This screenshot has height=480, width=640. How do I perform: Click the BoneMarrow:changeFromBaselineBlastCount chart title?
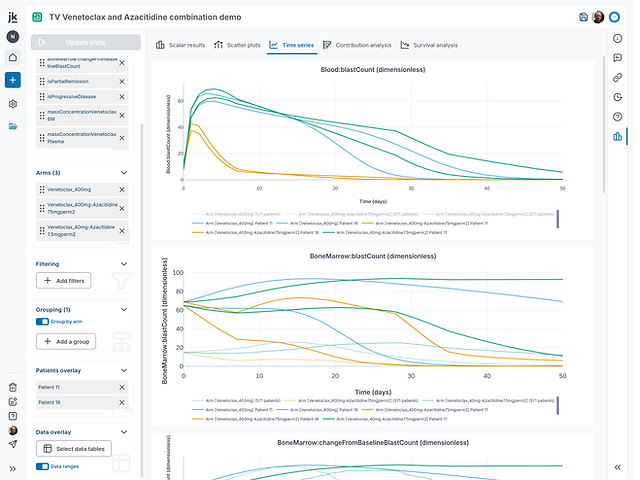pyautogui.click(x=373, y=442)
